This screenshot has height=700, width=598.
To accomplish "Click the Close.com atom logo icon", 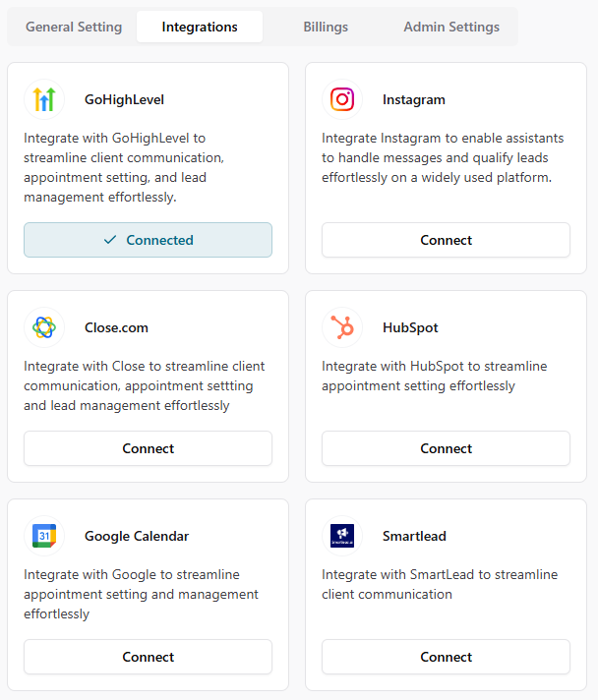I will coord(44,327).
